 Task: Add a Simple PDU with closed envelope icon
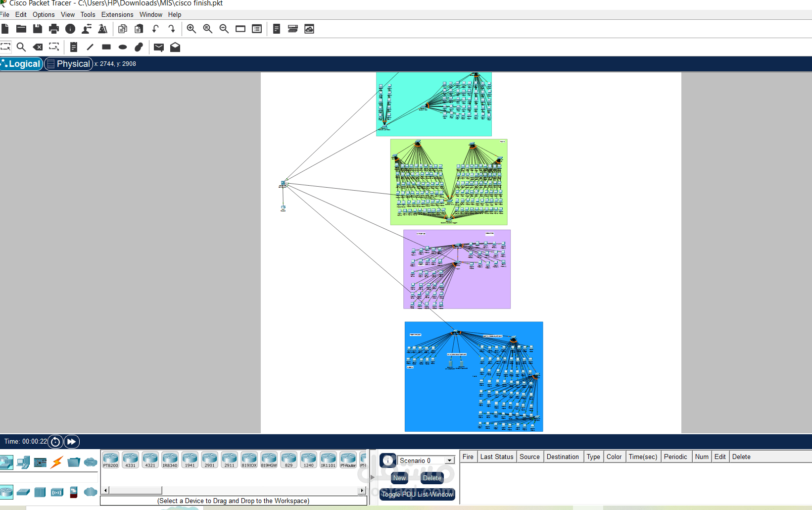pyautogui.click(x=159, y=47)
